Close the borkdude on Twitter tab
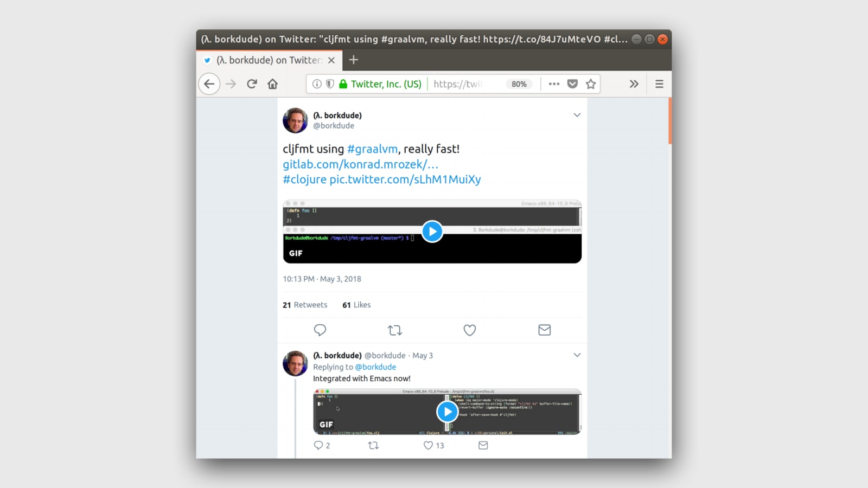Viewport: 868px width, 488px height. tap(331, 60)
